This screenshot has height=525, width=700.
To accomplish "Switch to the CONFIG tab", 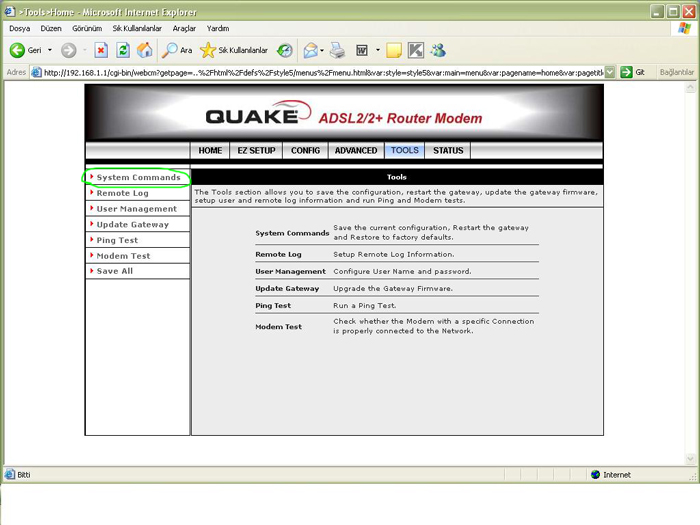I will tap(305, 150).
